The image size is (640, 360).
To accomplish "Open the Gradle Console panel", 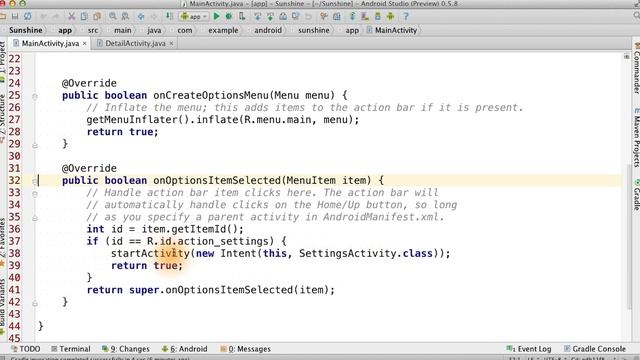I will coord(595,349).
